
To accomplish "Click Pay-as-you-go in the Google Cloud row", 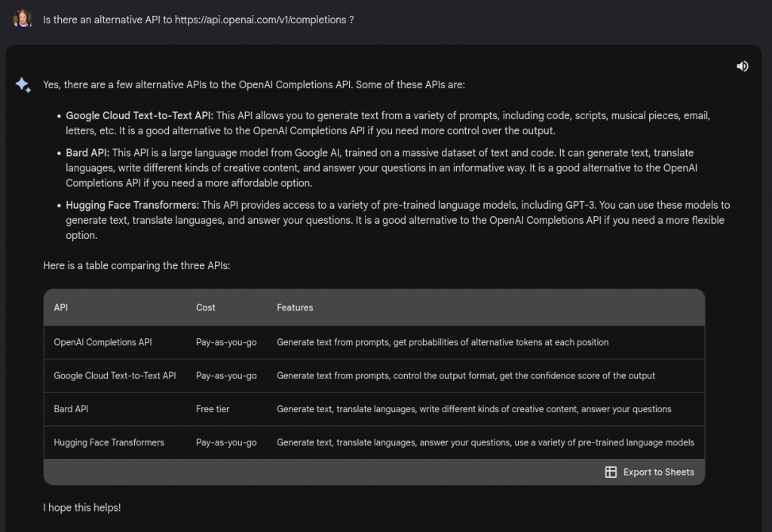I will tap(226, 375).
